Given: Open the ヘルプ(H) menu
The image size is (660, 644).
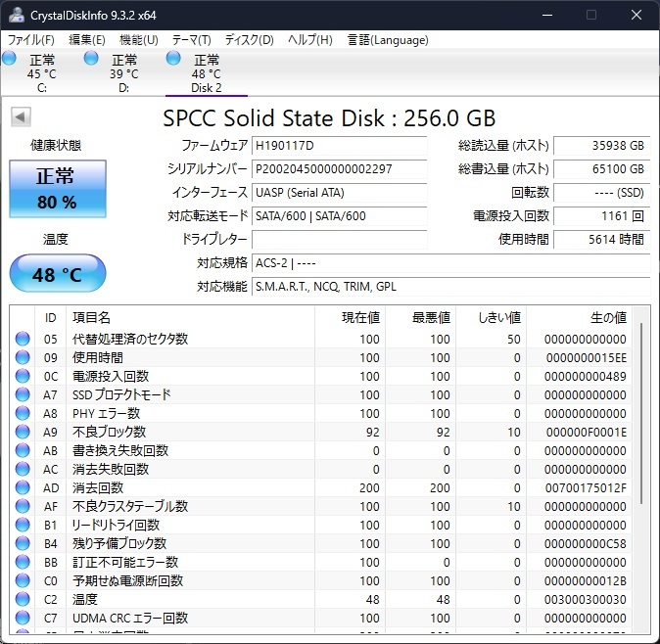Looking at the screenshot, I should click(x=309, y=40).
